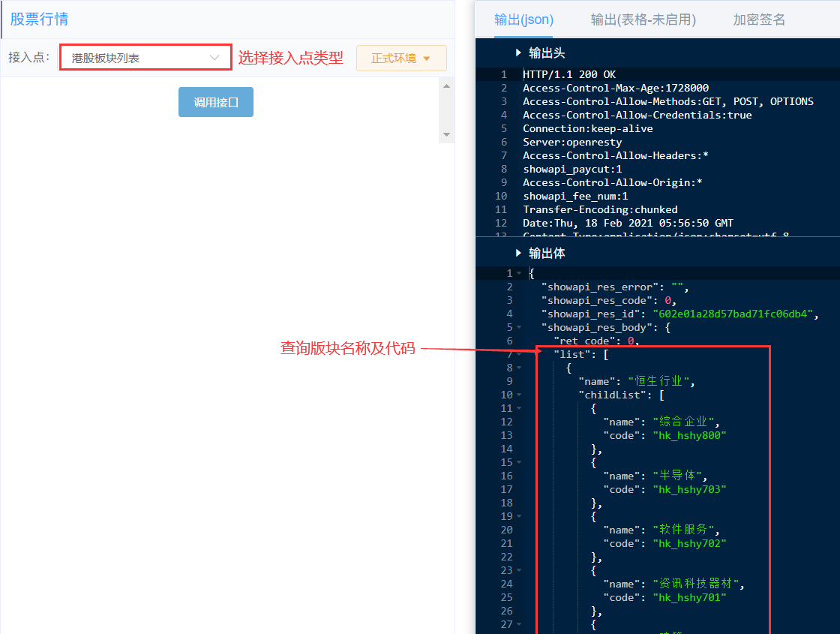Image resolution: width=840 pixels, height=634 pixels.
Task: Open the 正式环境 environment dropdown
Action: pyautogui.click(x=401, y=58)
